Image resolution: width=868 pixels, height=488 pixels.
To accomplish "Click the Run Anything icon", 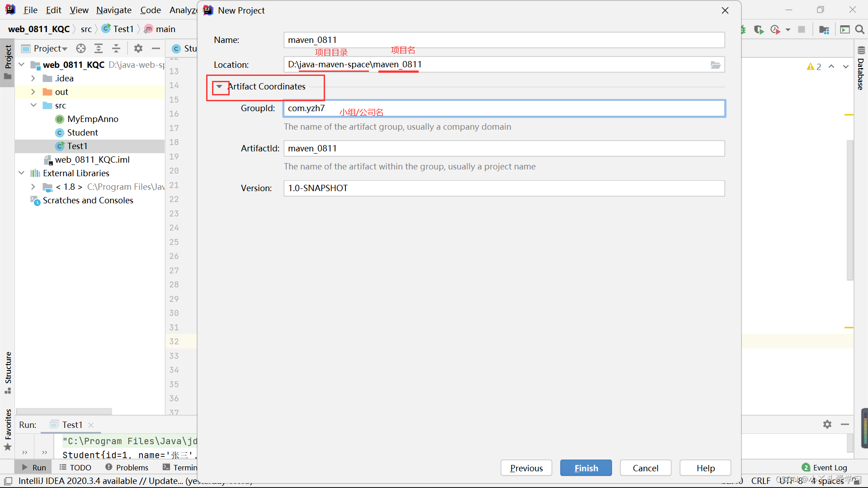I will coord(844,29).
